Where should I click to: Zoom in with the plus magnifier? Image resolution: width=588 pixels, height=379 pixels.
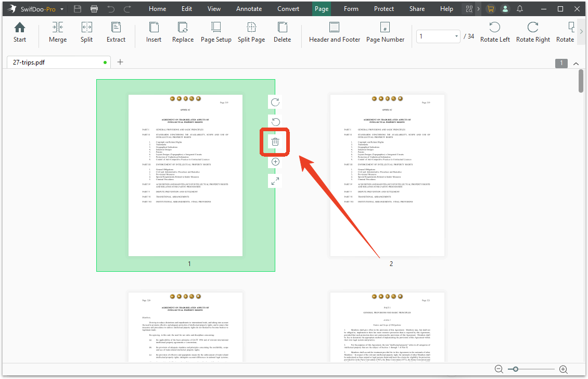[x=563, y=369]
